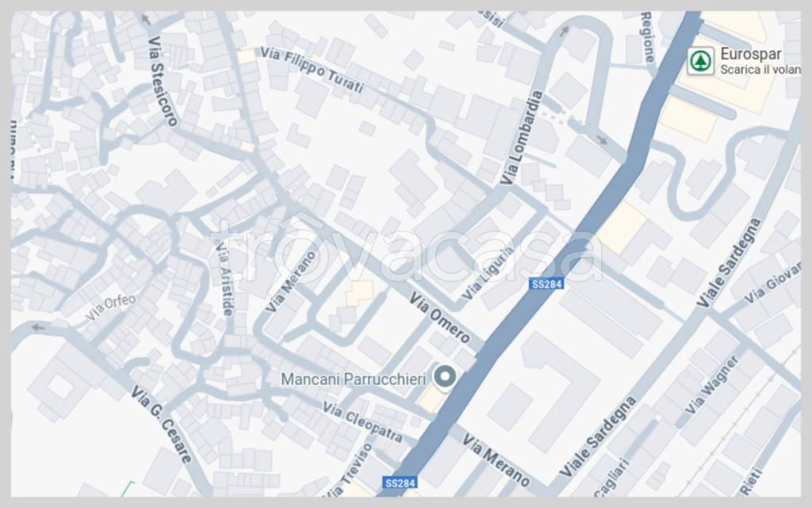The image size is (812, 508).
Task: Select the Via Filippo Turati street label
Action: pos(311,70)
